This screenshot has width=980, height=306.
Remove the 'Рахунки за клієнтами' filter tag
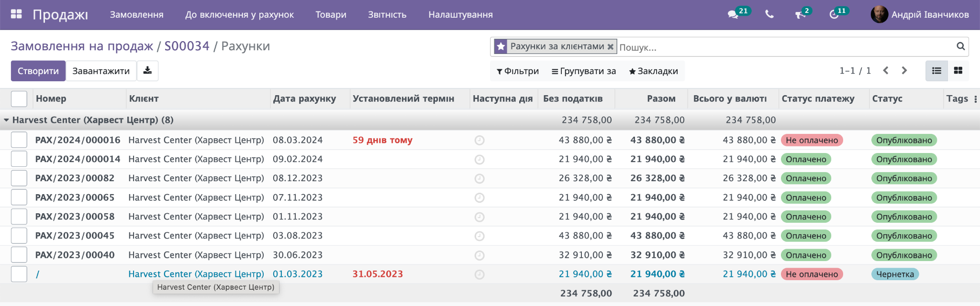tap(611, 47)
